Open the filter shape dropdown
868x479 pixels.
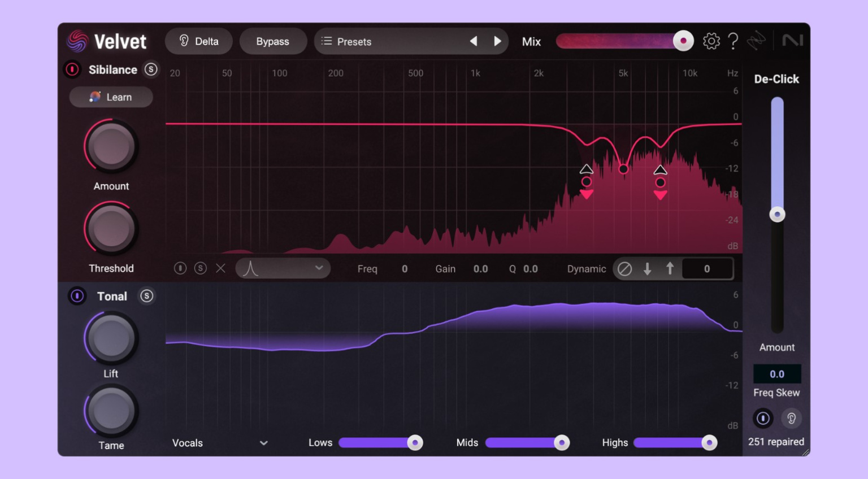click(283, 268)
